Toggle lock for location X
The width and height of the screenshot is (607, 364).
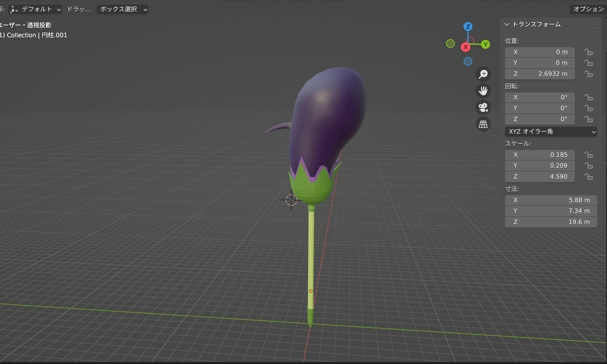pos(588,52)
